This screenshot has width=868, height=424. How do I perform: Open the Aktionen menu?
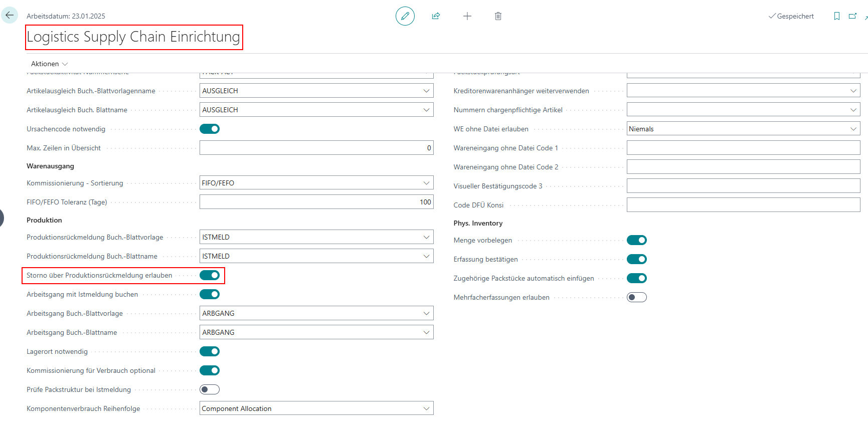49,64
